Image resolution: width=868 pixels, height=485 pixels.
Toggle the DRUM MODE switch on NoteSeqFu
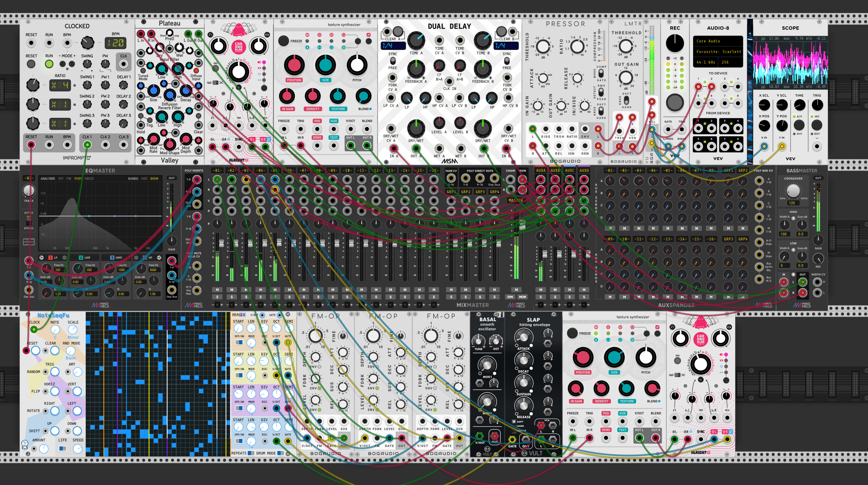280,453
